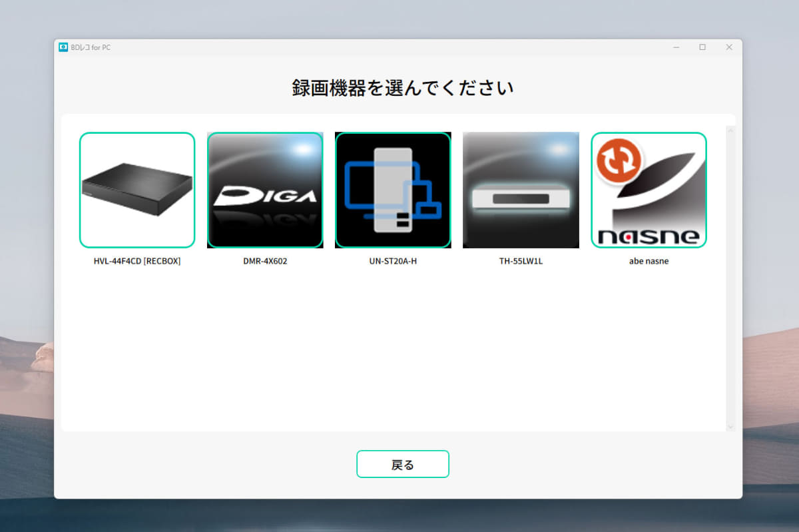This screenshot has height=532, width=799.
Task: Click the HVL-44F4CD [RECBOX] label text
Action: tap(136, 261)
